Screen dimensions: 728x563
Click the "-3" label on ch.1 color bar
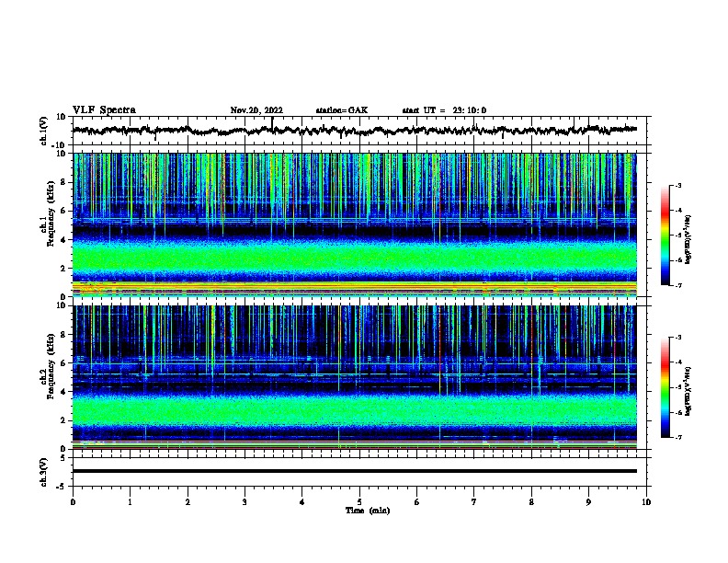pyautogui.click(x=677, y=185)
